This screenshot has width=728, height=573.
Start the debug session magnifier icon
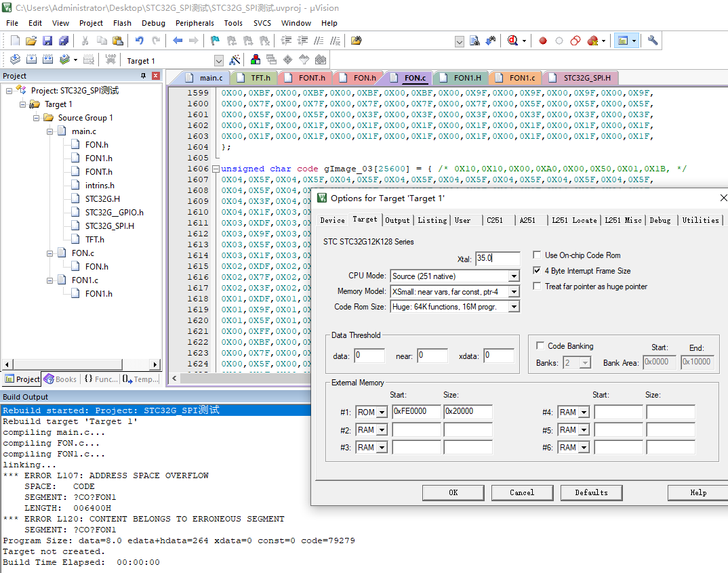click(x=512, y=41)
